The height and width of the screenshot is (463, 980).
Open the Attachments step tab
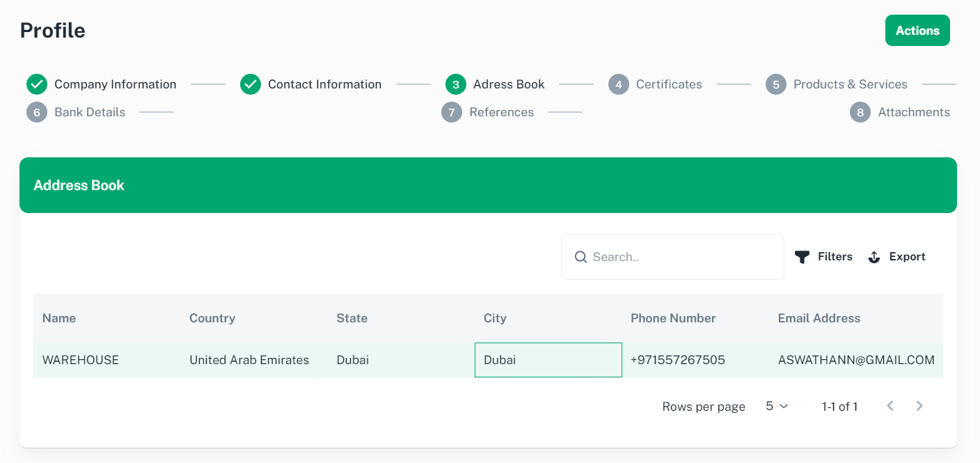pyautogui.click(x=913, y=112)
